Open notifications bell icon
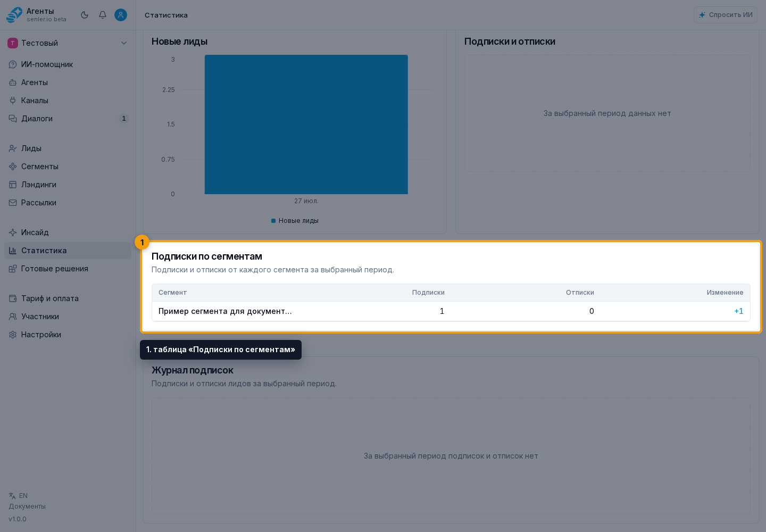 103,15
